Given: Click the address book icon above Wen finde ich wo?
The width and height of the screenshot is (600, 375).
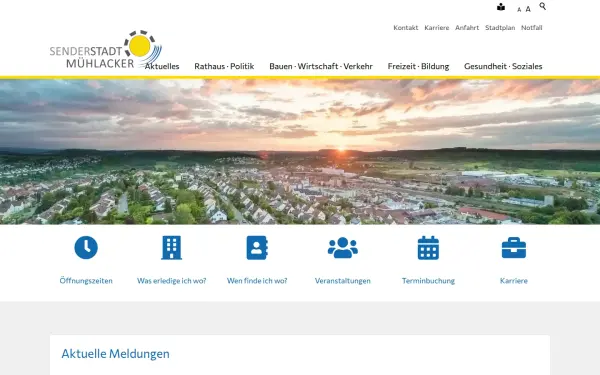Looking at the screenshot, I should 257,248.
